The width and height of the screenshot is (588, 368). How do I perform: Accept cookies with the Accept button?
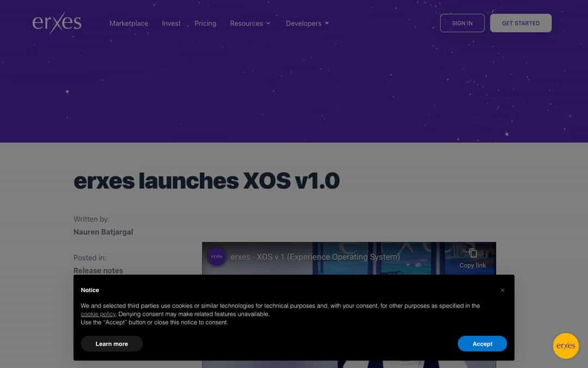tap(482, 343)
